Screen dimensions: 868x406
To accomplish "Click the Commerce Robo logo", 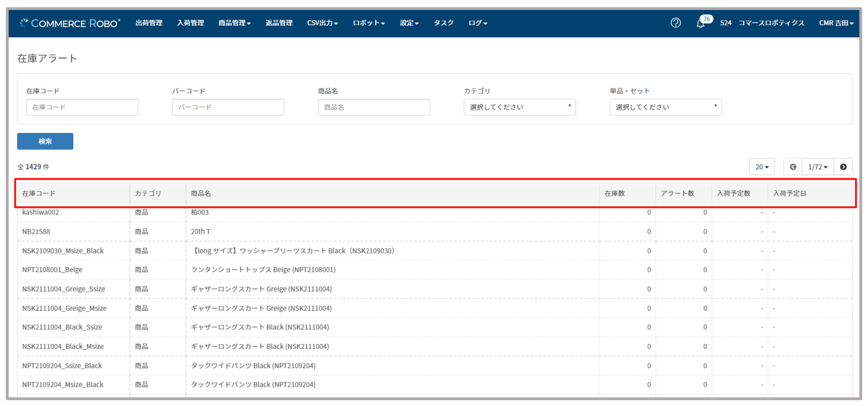I will (x=70, y=23).
